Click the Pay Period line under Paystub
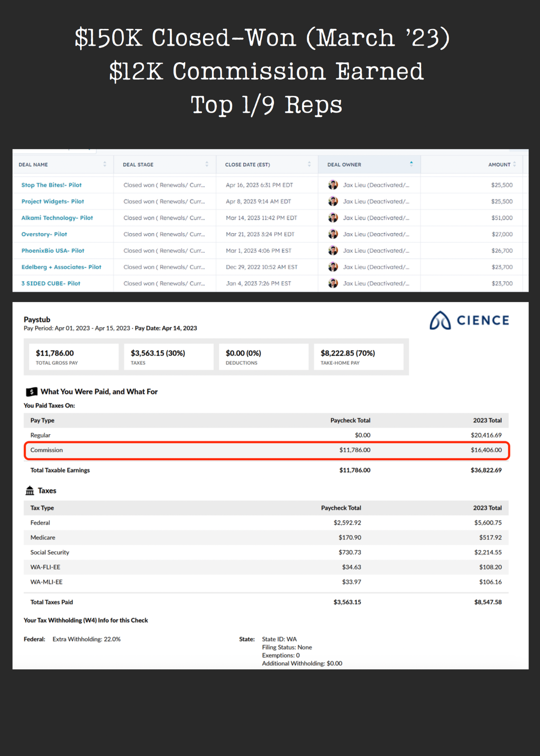Screen dimensions: 540x756 pyautogui.click(x=110, y=328)
